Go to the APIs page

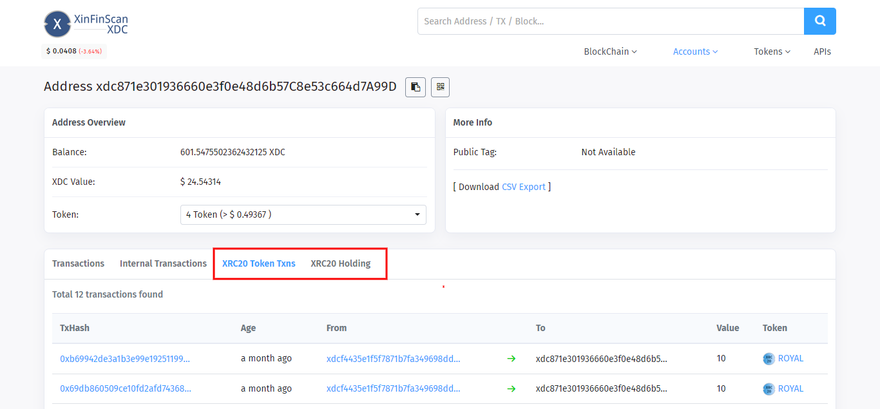[822, 52]
